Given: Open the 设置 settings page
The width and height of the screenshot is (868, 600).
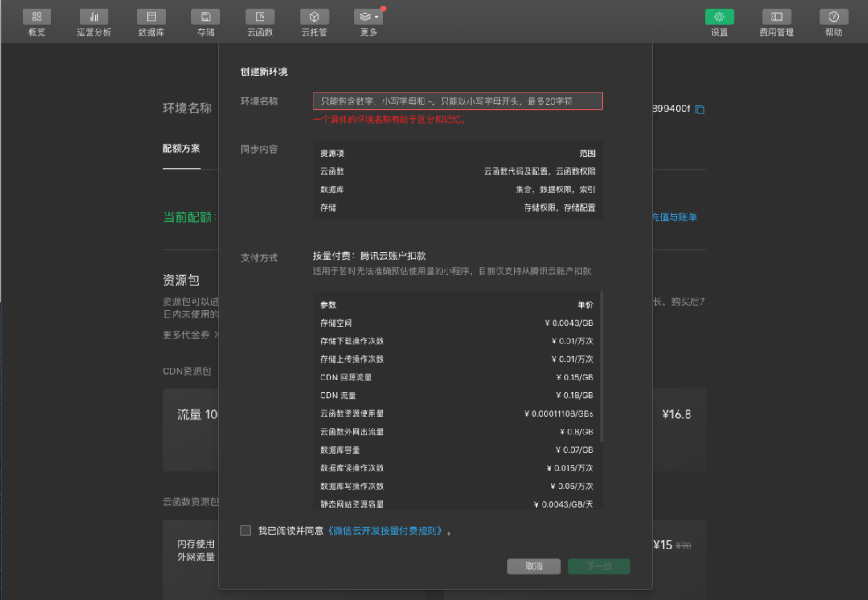Looking at the screenshot, I should pos(719,23).
